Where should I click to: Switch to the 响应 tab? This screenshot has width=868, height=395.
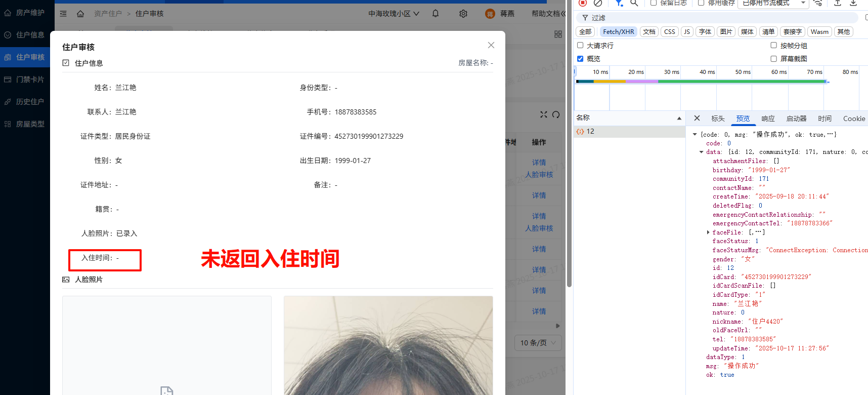tap(768, 118)
